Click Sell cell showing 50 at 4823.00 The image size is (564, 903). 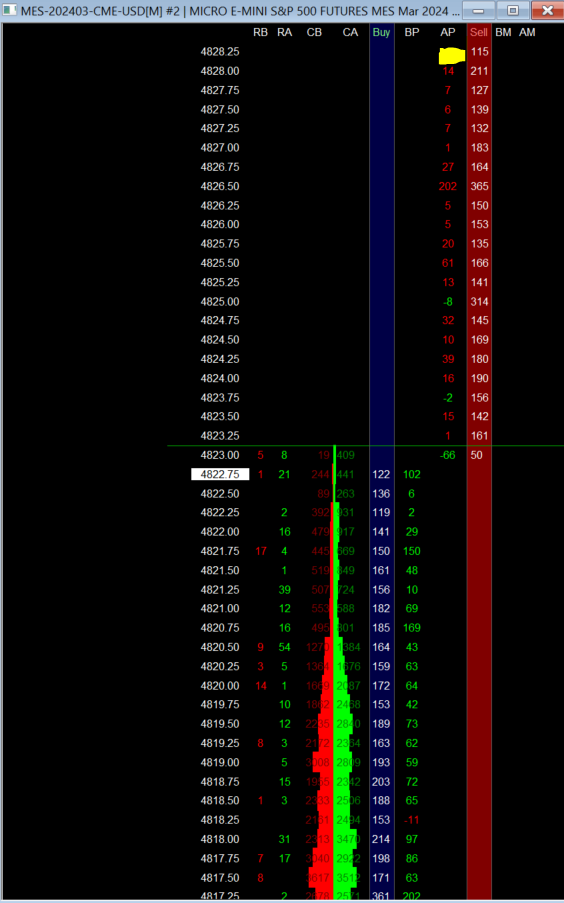(x=477, y=455)
